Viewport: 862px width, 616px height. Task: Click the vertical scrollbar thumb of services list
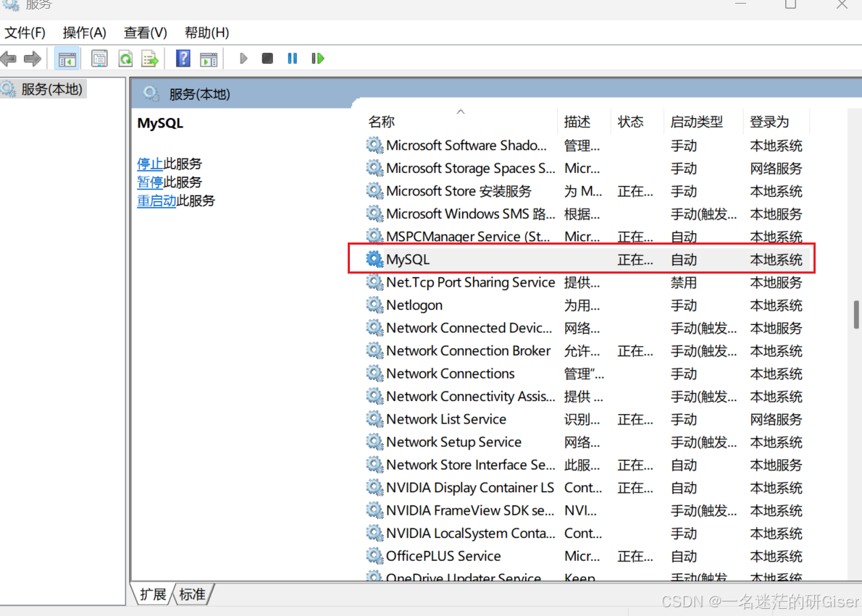pos(856,314)
